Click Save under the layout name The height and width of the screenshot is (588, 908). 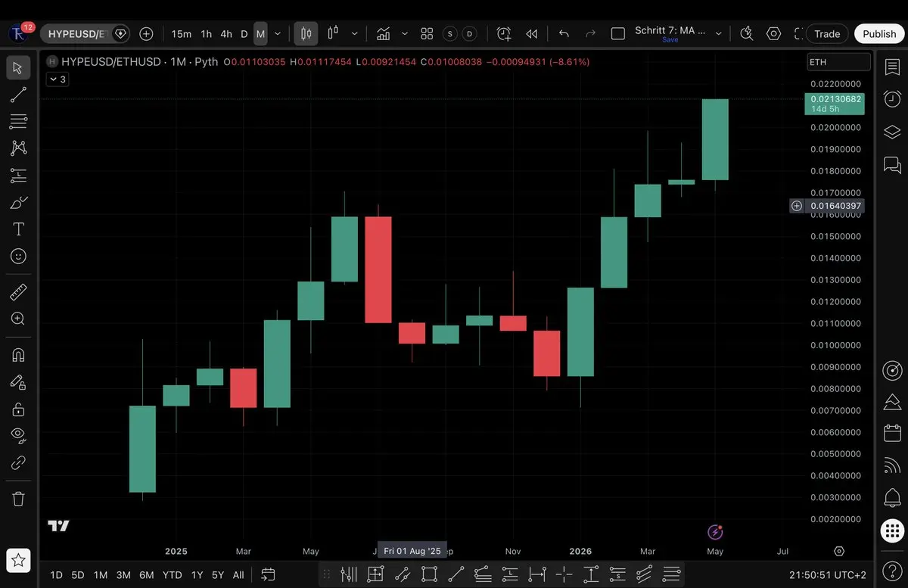click(670, 40)
